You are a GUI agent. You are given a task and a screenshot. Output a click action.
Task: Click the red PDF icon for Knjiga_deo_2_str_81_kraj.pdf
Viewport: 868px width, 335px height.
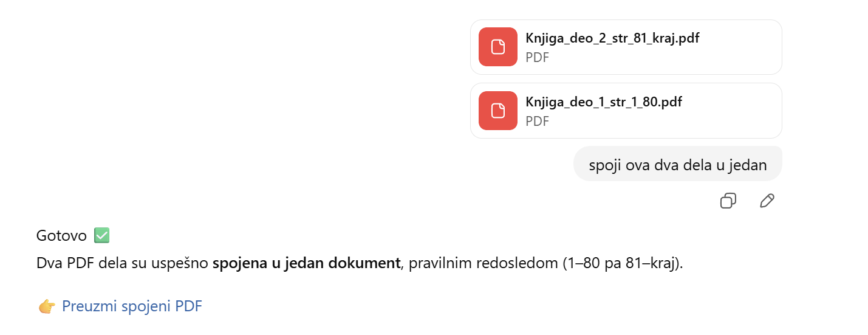498,47
